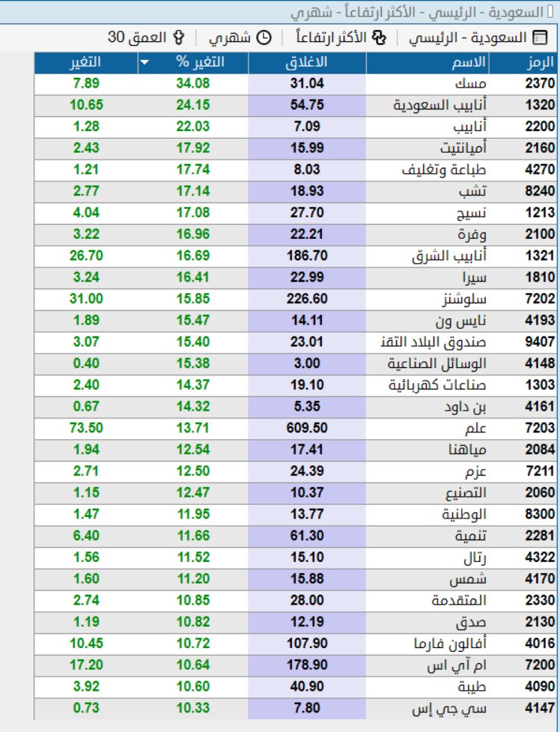Click symbol 8240 for تشب
This screenshot has height=732, width=560.
click(540, 191)
